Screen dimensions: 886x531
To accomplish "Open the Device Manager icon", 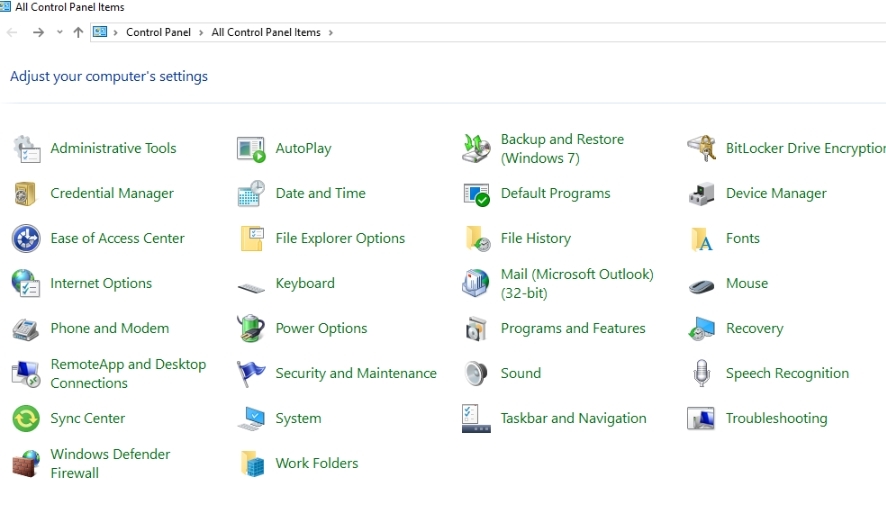I will (x=701, y=193).
